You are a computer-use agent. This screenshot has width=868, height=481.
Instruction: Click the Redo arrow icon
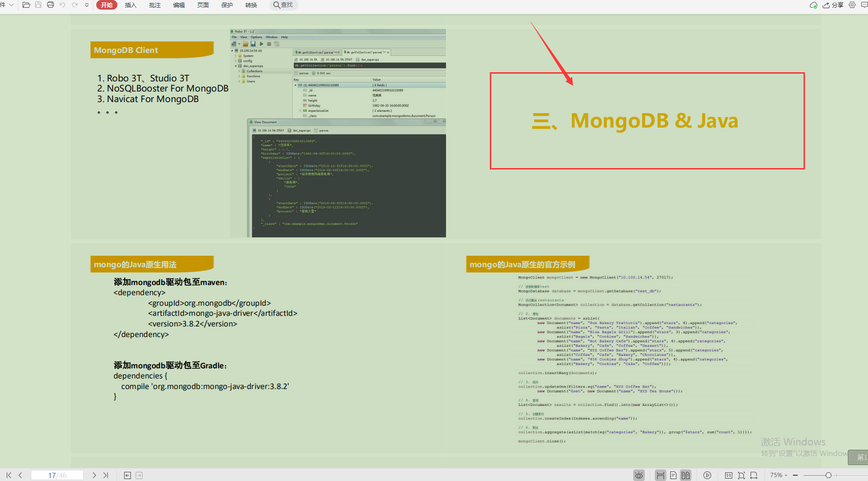point(75,5)
